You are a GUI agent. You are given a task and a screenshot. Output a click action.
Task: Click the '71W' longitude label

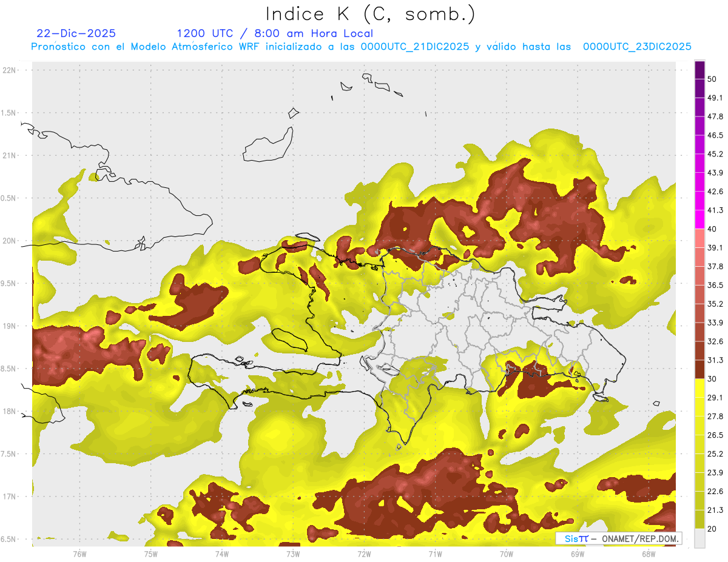pyautogui.click(x=435, y=554)
